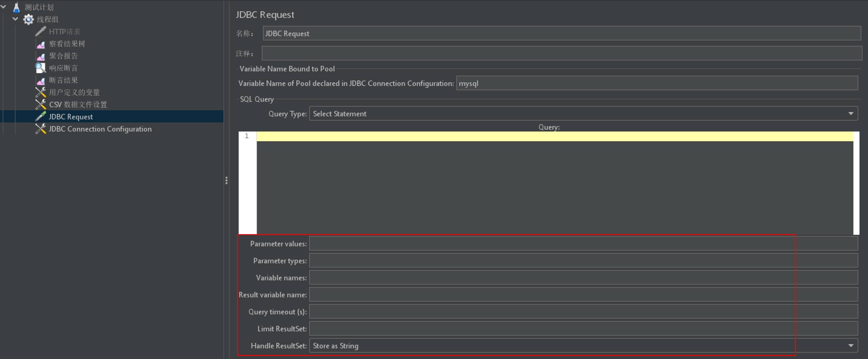Collapse the 测试计划 tree node
Image resolution: width=868 pixels, height=359 pixels.
[3, 7]
